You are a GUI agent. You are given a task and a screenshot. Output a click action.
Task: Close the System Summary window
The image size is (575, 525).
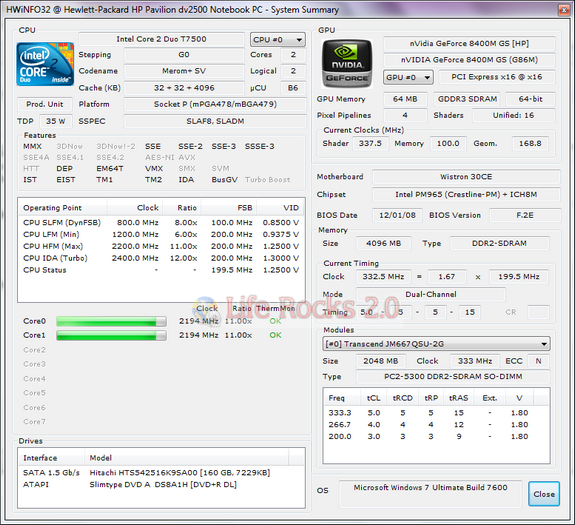point(564,10)
